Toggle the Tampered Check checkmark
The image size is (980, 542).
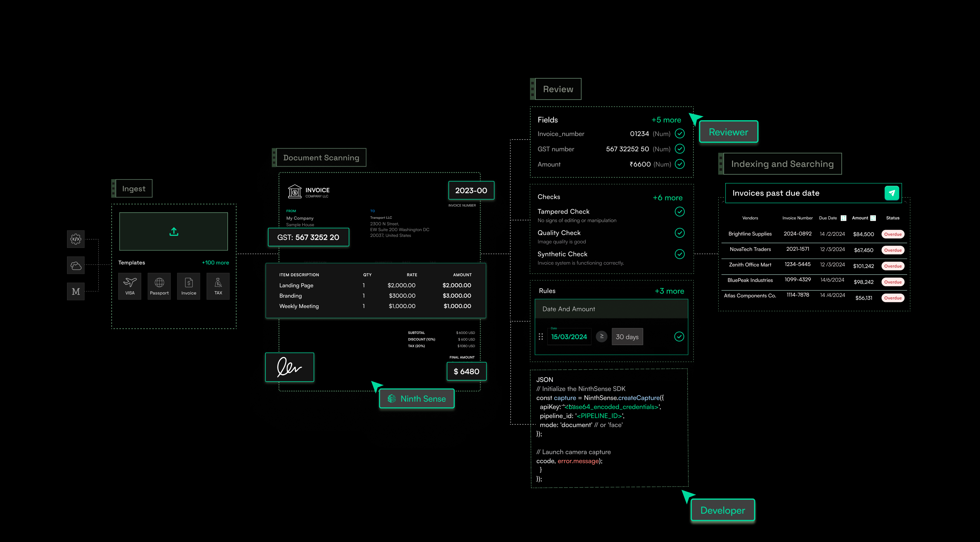point(680,211)
